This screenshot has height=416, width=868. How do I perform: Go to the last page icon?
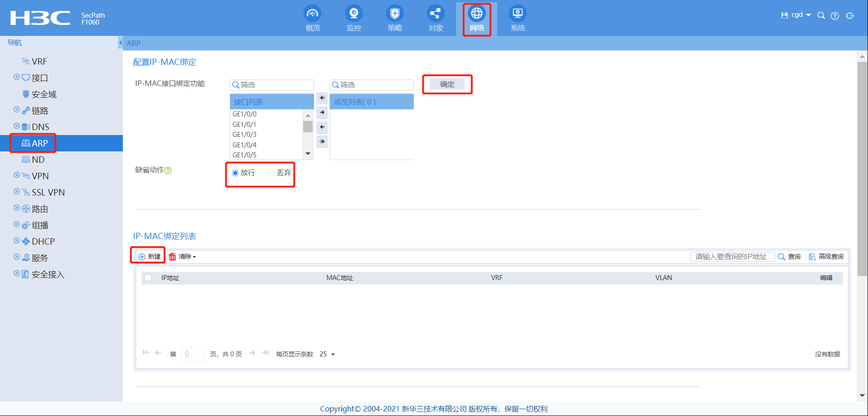pyautogui.click(x=265, y=353)
